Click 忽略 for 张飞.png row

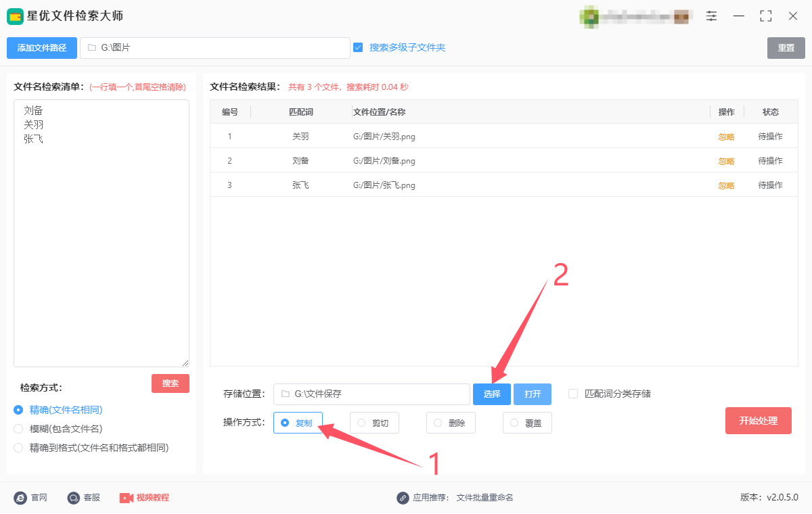(x=726, y=185)
